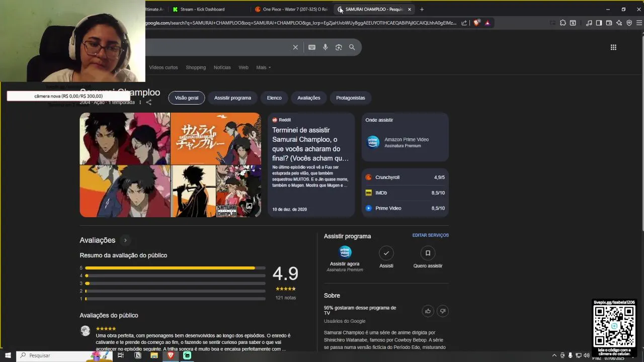Click Assistir agora on Prime Video

pyautogui.click(x=345, y=258)
